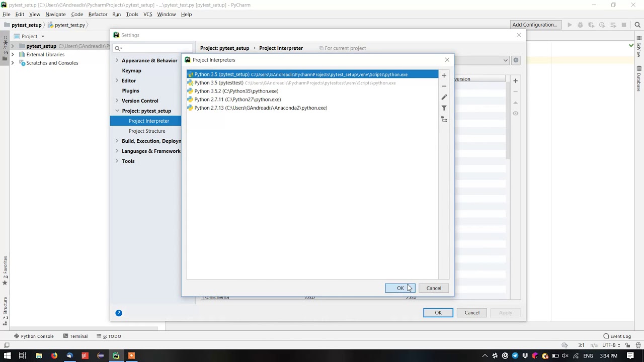Click the Settings search field
Image resolution: width=644 pixels, height=362 pixels.
tap(153, 48)
